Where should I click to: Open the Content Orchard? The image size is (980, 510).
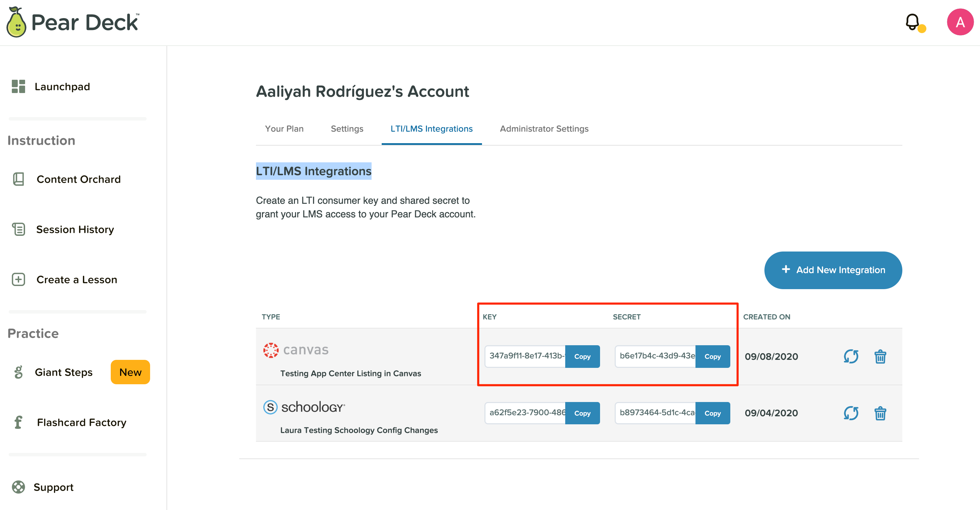click(78, 179)
